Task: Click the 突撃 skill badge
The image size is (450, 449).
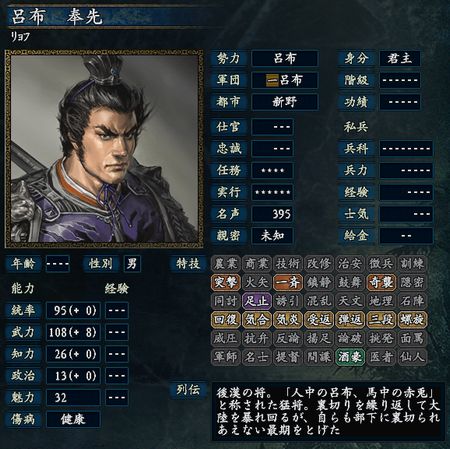Action: (225, 282)
